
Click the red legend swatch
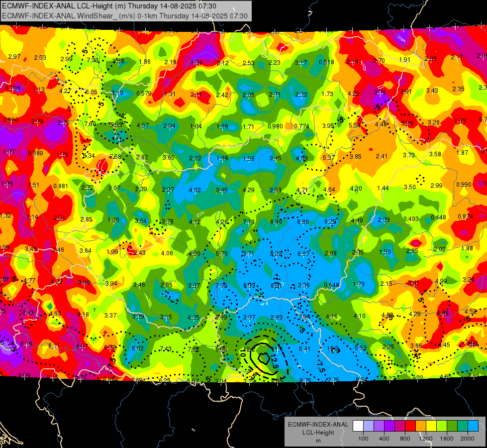410,426
